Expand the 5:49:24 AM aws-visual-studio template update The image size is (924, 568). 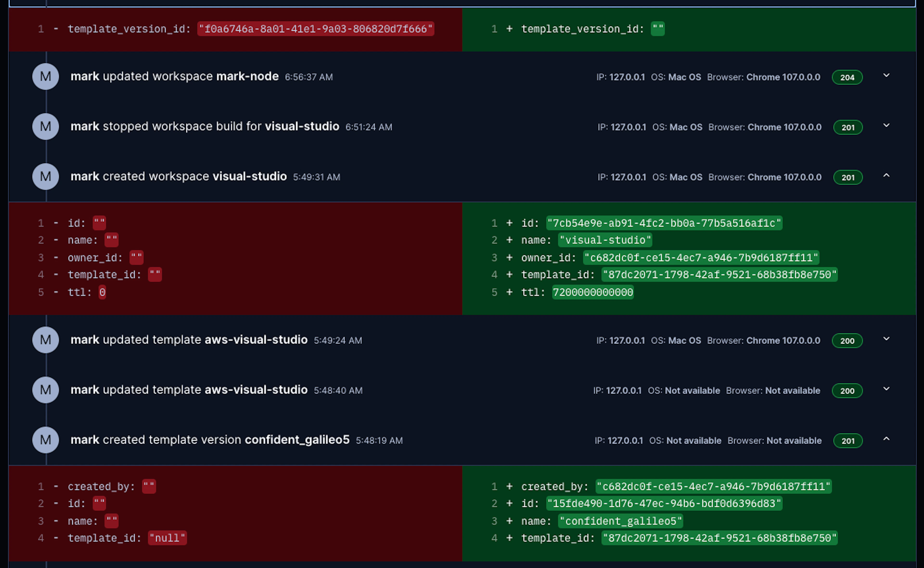tap(886, 339)
